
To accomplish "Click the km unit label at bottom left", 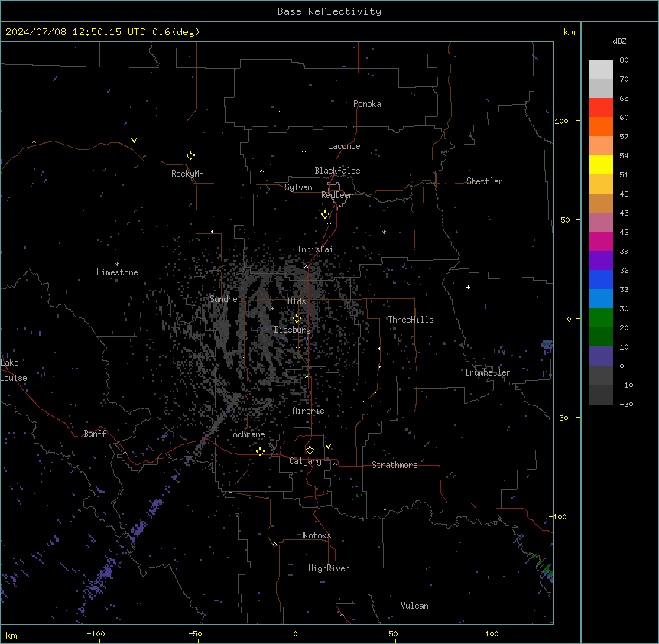I will click(x=11, y=635).
